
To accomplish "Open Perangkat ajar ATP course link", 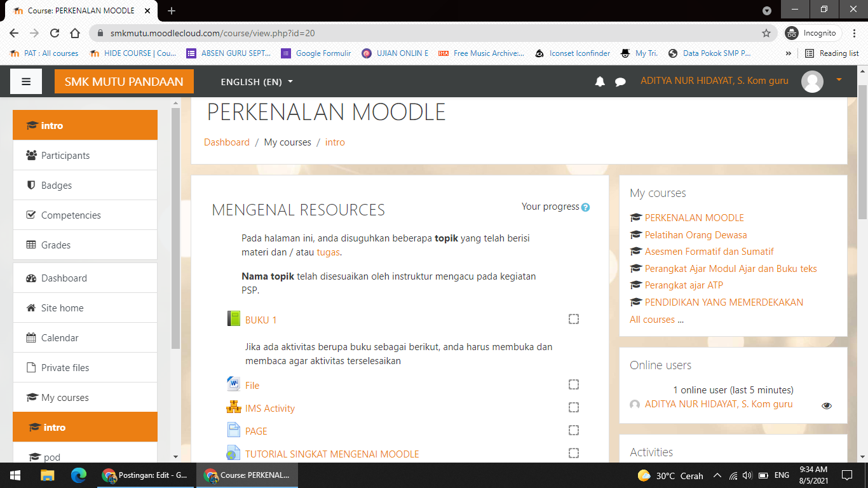I will click(x=684, y=285).
